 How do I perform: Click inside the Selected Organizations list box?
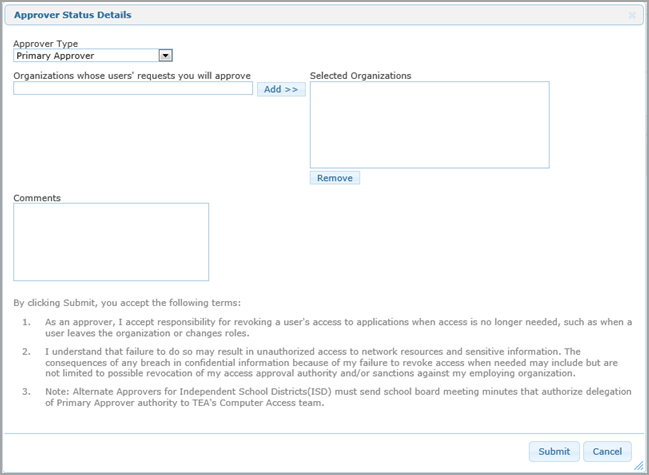pos(429,125)
